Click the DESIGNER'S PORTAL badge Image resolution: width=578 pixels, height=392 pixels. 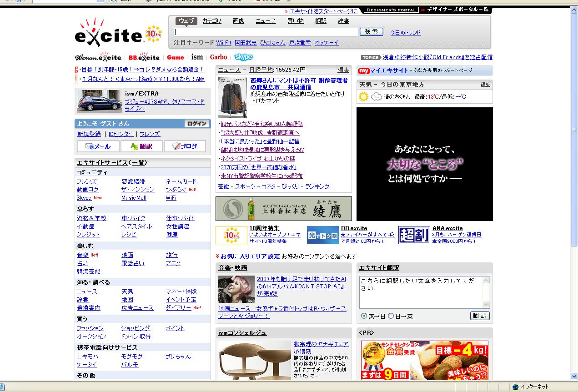(x=391, y=10)
